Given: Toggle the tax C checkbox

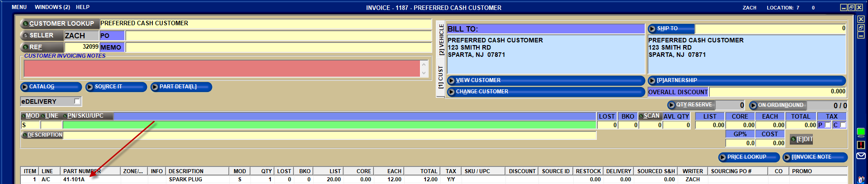Looking at the screenshot, I should 843,125.
